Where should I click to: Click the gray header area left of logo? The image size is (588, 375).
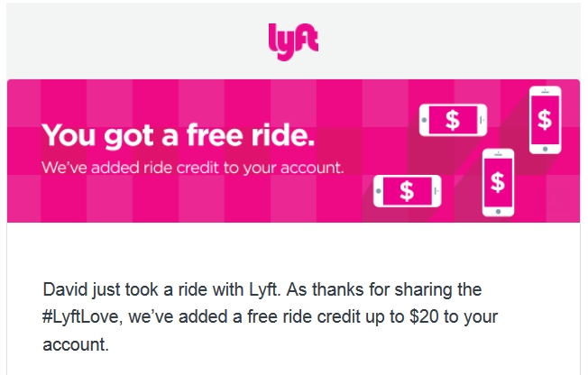click(x=135, y=38)
